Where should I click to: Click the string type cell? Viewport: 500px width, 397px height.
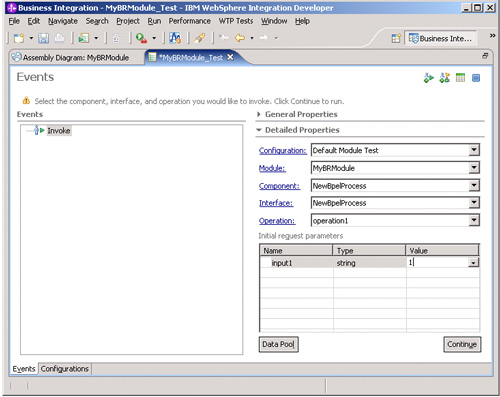click(x=369, y=263)
